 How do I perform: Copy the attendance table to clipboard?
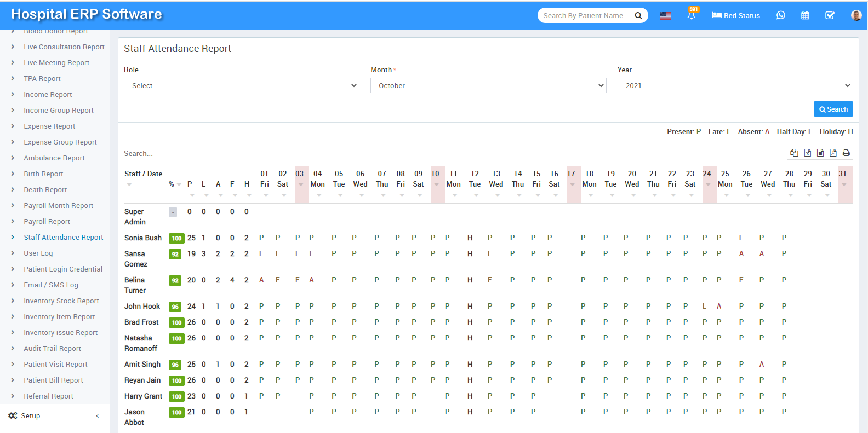[x=794, y=153]
